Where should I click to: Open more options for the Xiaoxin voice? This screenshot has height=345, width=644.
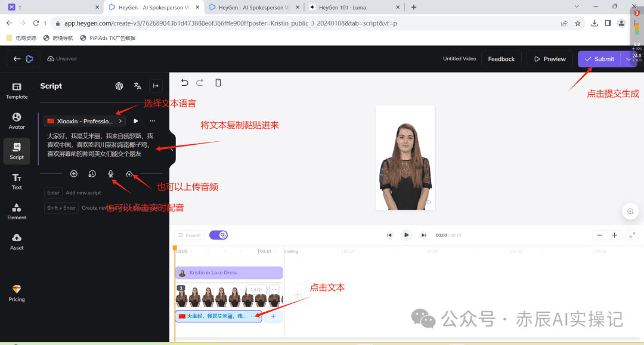[152, 120]
